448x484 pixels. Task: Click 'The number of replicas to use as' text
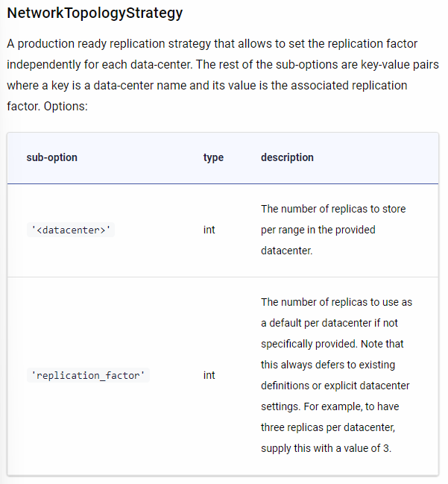click(x=336, y=302)
